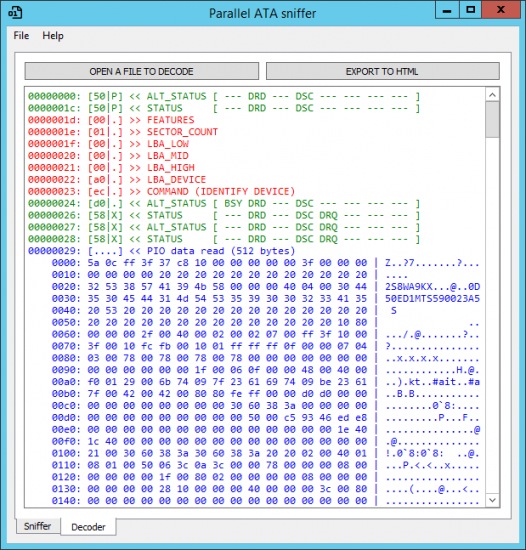Click EXPORT TO HTML button
The image size is (526, 550).
383,71
